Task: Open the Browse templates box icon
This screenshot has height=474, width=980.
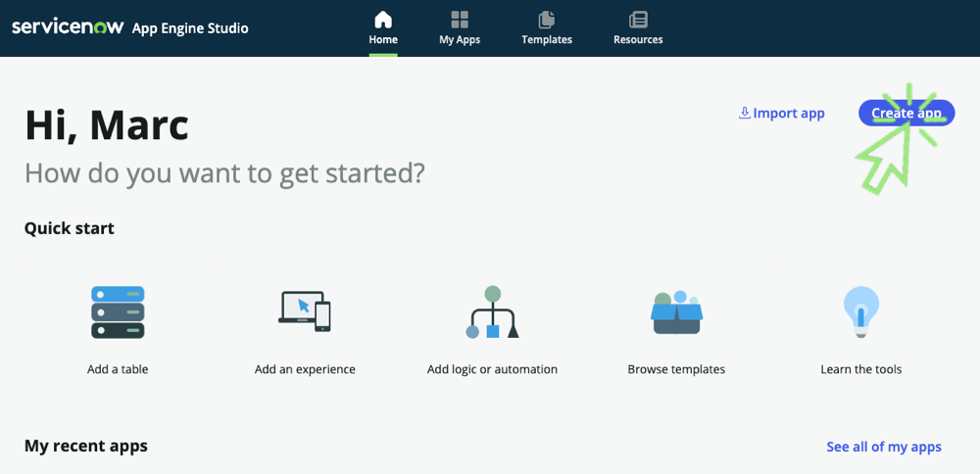Action: coord(676,312)
